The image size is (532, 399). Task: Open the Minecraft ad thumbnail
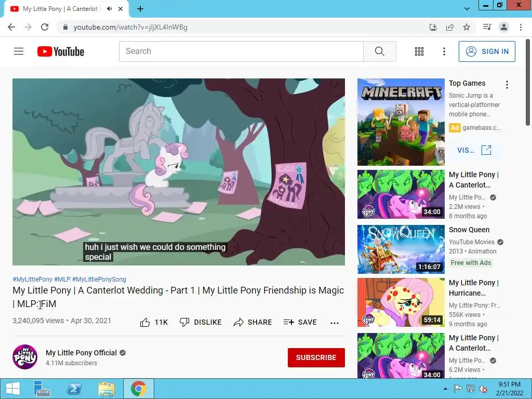pyautogui.click(x=401, y=122)
